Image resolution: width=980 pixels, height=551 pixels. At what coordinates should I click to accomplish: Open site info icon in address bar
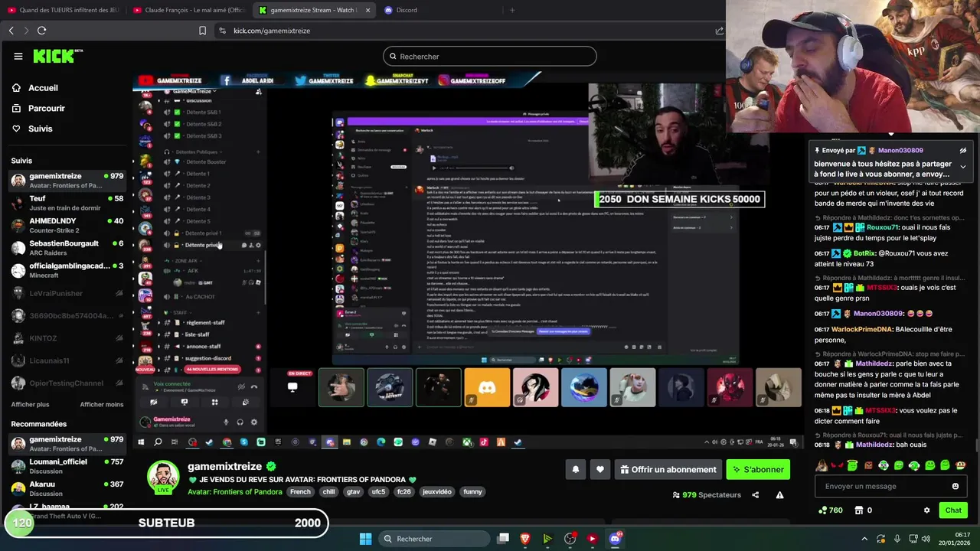(x=222, y=31)
